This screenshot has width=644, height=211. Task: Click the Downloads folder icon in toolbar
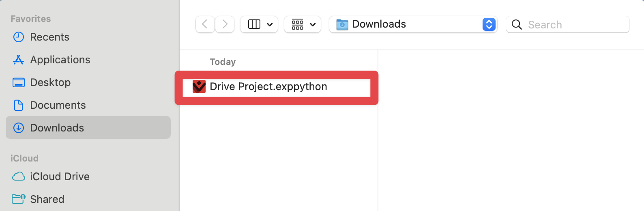[x=342, y=25]
